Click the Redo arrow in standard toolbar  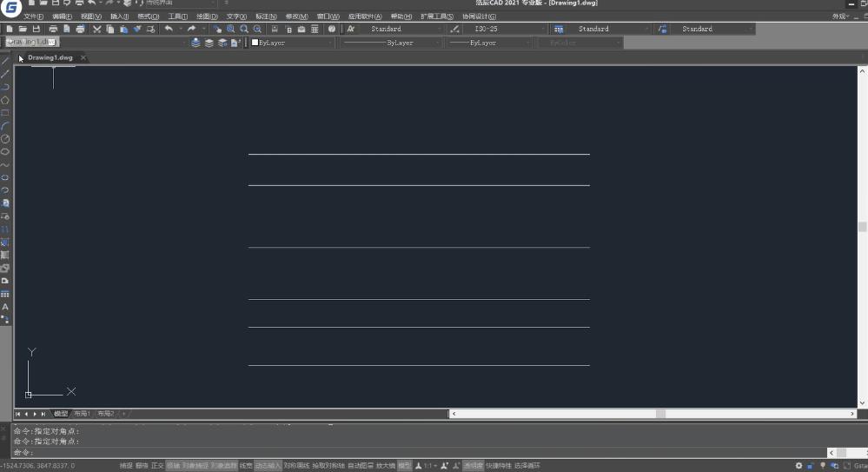click(x=191, y=29)
